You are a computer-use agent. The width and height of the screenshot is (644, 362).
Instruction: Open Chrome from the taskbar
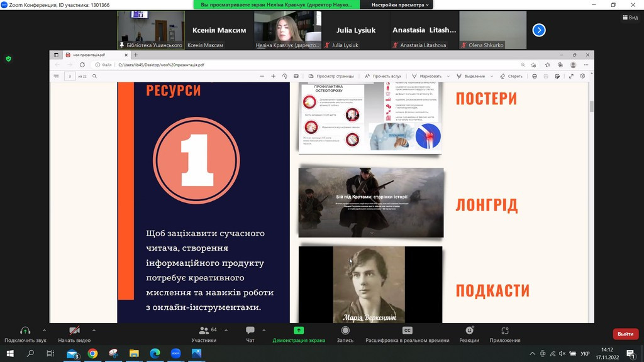click(x=93, y=353)
